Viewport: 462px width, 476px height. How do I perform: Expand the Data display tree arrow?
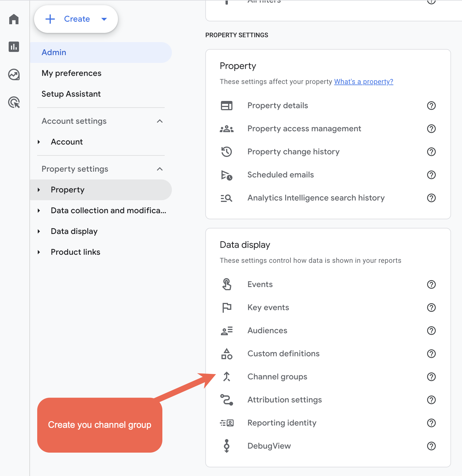click(x=39, y=231)
